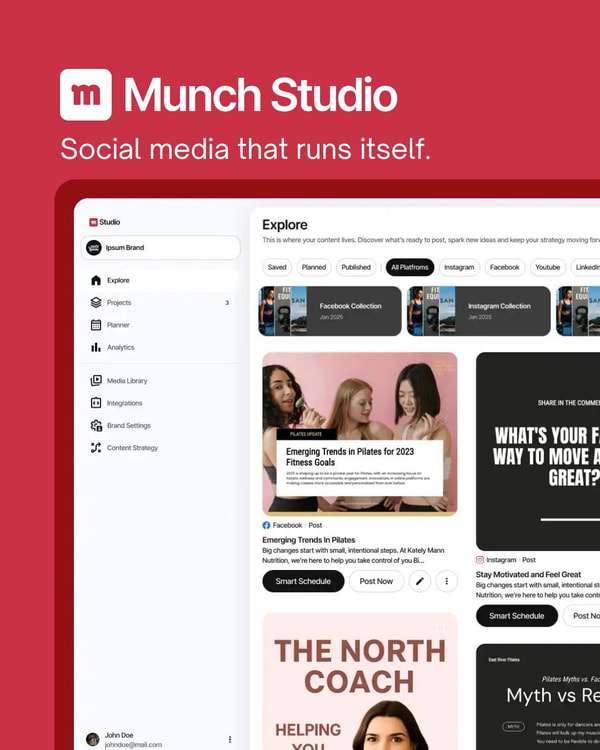The height and width of the screenshot is (750, 600).
Task: Open Stay Motivated and Feel Great title
Action: click(x=528, y=574)
